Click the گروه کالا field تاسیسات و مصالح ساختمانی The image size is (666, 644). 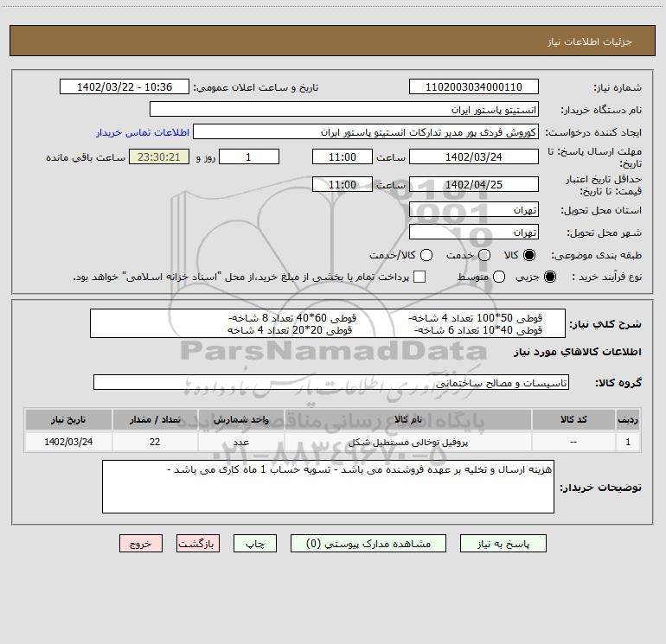(x=331, y=382)
